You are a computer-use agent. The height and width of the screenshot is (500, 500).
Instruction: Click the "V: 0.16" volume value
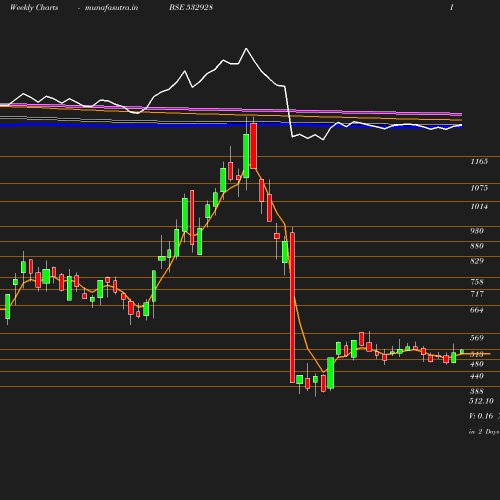click(481, 416)
